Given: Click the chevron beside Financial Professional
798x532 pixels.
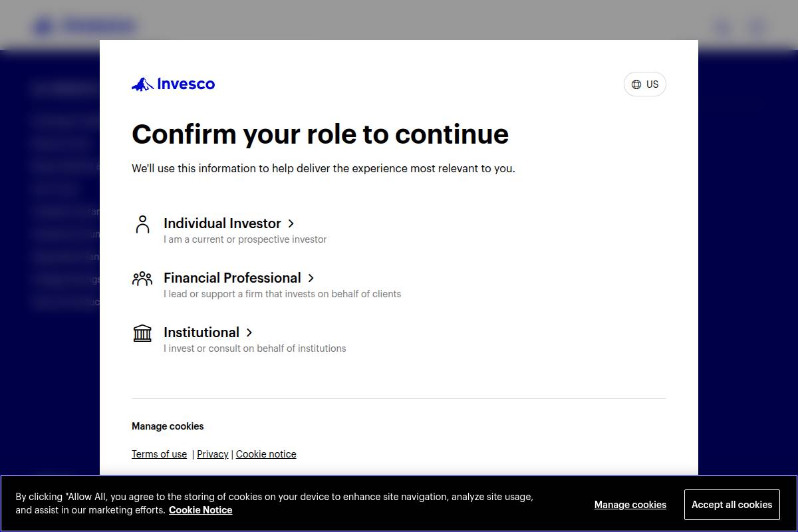Looking at the screenshot, I should (311, 279).
